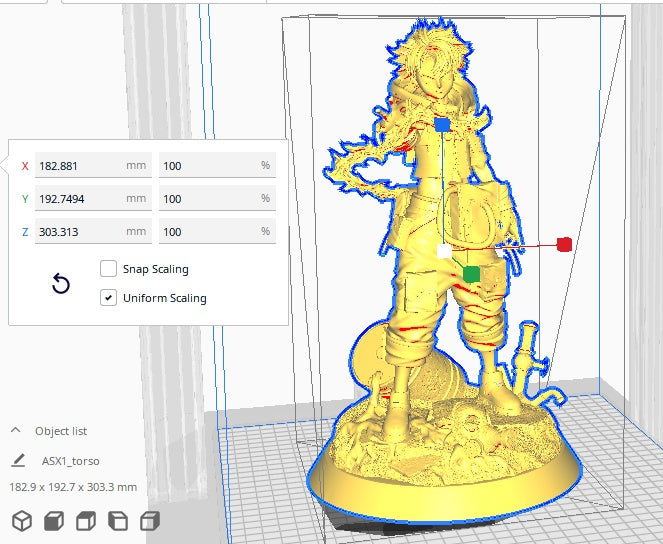Screen dimensions: 663x544
Task: Click the pencil edit icon beside ASX1_torso
Action: [18, 461]
